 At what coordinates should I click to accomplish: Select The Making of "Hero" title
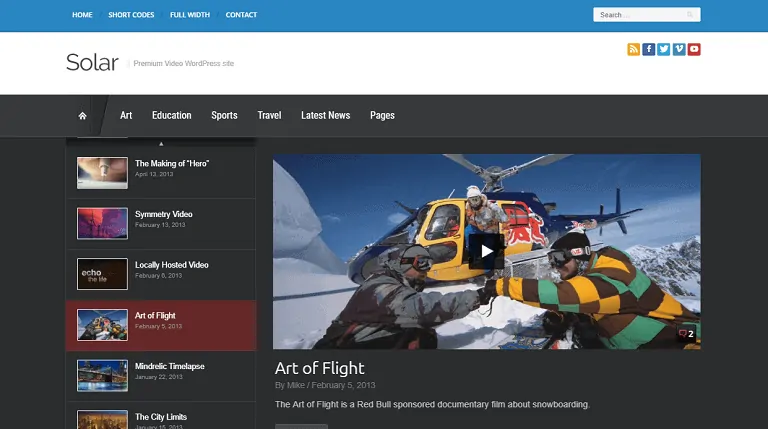(172, 164)
